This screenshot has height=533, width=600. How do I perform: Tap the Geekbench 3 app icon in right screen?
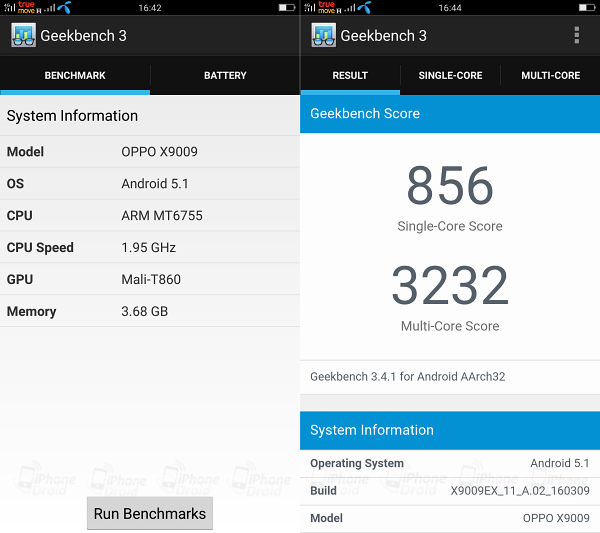click(x=324, y=35)
